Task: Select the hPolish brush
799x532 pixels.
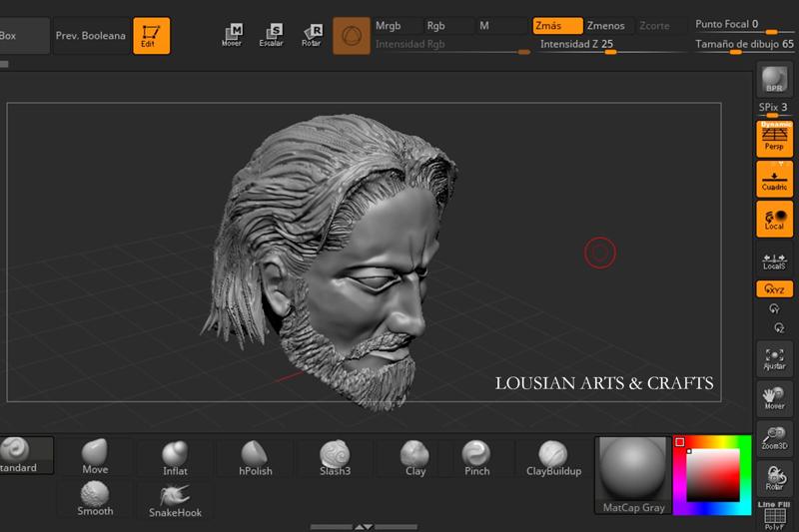Action: click(256, 458)
